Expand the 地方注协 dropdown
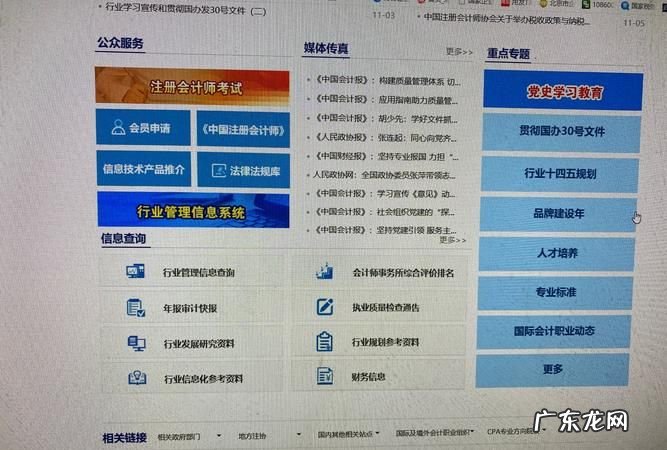The width and height of the screenshot is (667, 450). point(269,436)
